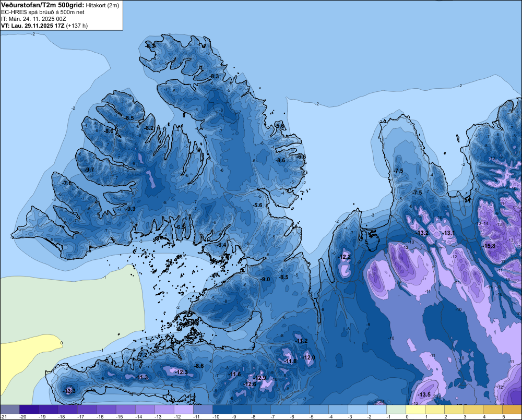Click the -9.3 temperature value on the map
Image resolution: width=522 pixels, height=420 pixels.
click(131, 209)
